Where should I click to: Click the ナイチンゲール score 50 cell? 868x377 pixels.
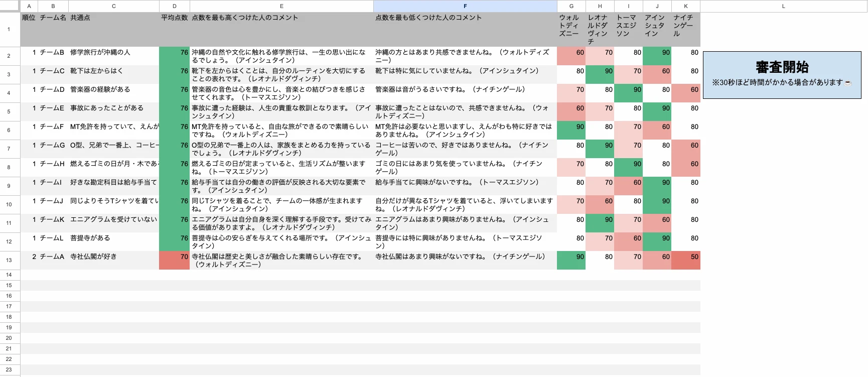685,260
